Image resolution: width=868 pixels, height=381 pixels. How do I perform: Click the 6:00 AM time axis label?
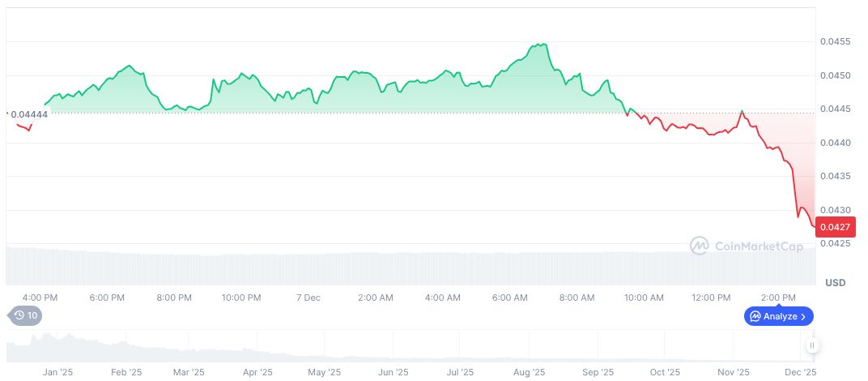510,298
